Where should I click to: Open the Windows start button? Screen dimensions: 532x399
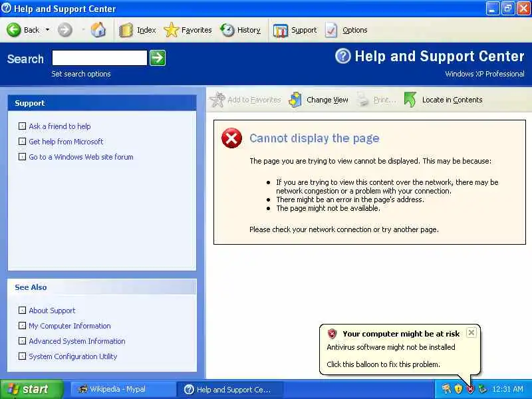(x=31, y=389)
